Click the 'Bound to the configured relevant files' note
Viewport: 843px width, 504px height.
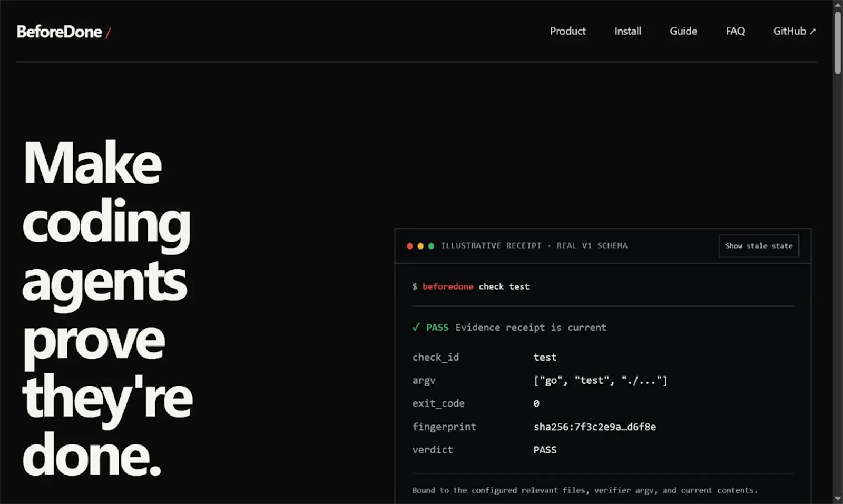tap(585, 490)
